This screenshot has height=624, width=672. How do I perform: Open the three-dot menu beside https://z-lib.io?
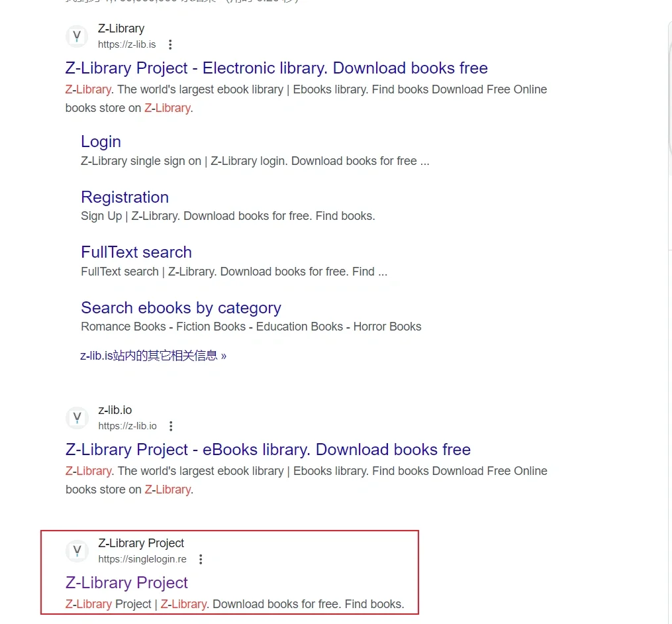click(171, 426)
